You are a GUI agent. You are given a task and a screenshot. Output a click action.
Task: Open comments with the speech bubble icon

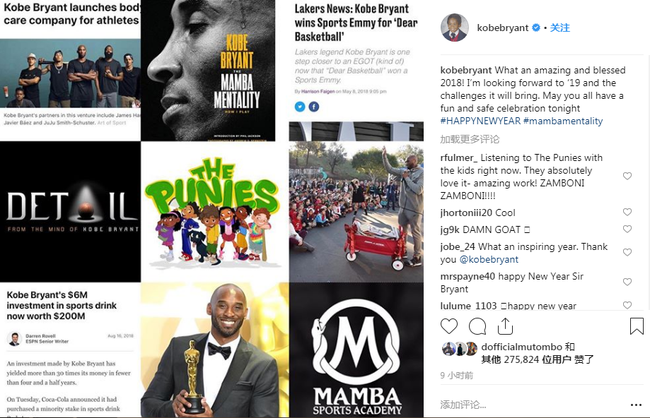point(477,326)
